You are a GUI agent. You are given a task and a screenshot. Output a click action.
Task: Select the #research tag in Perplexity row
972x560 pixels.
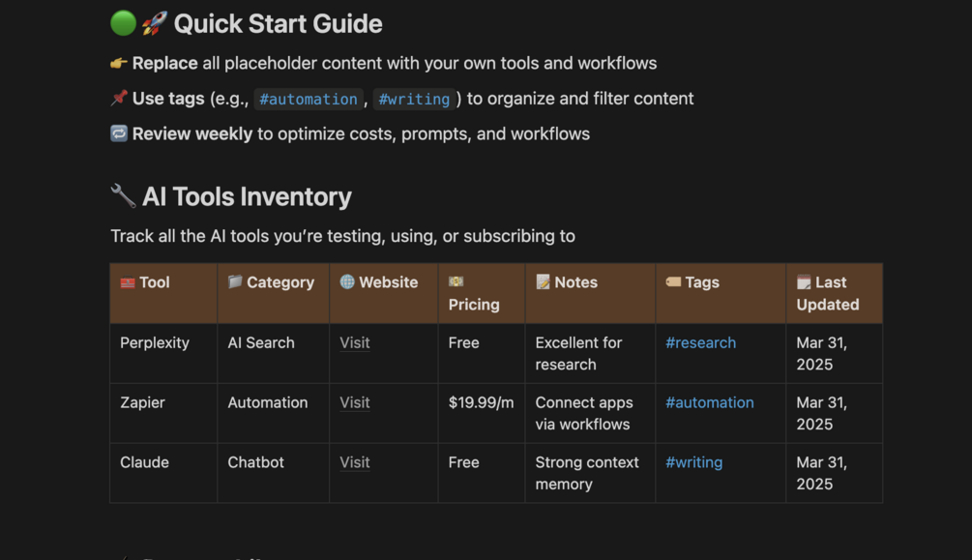pyautogui.click(x=700, y=342)
